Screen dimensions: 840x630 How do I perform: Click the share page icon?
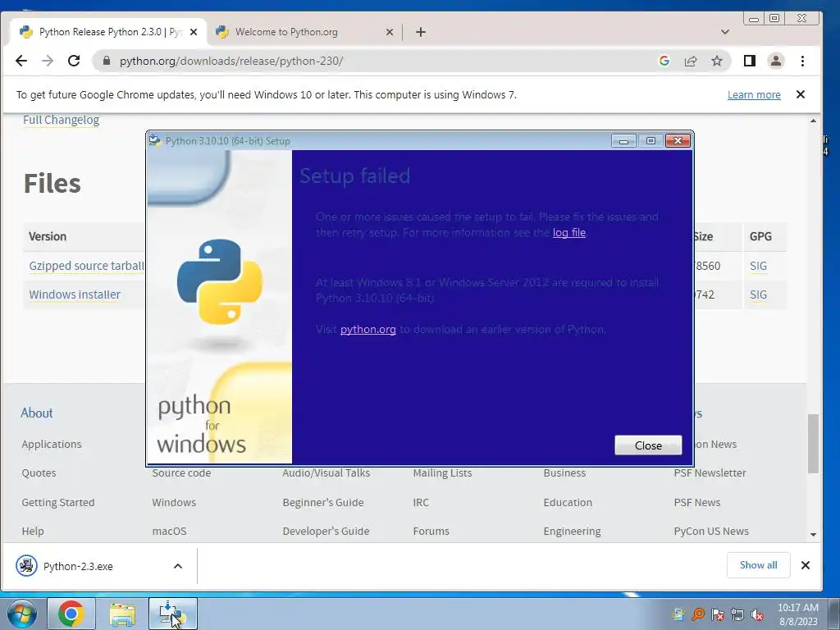click(691, 61)
